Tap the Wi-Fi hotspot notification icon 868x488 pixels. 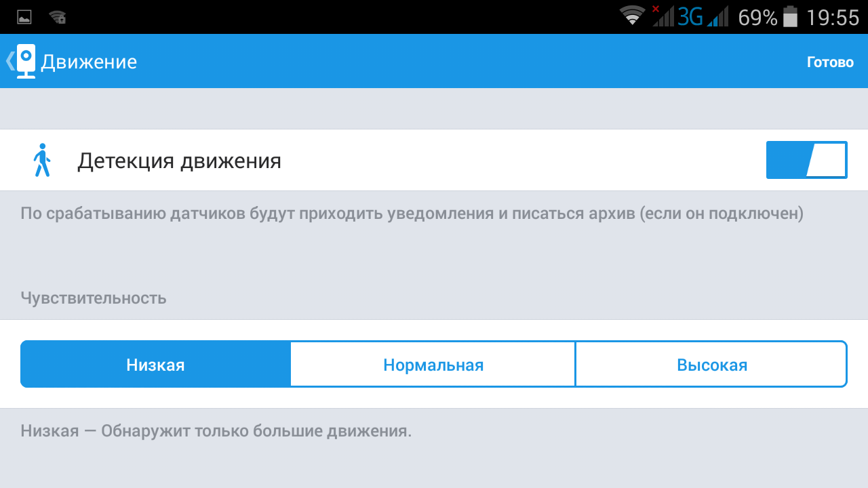pyautogui.click(x=58, y=18)
